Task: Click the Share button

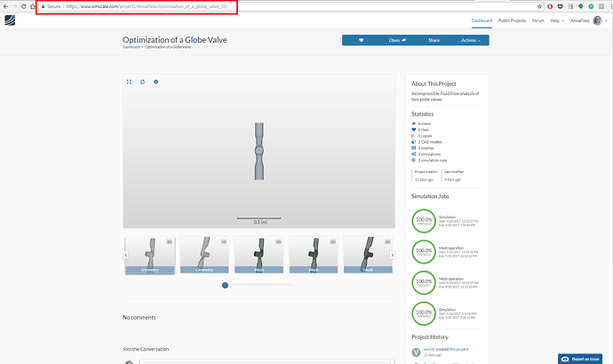Action: pos(434,40)
